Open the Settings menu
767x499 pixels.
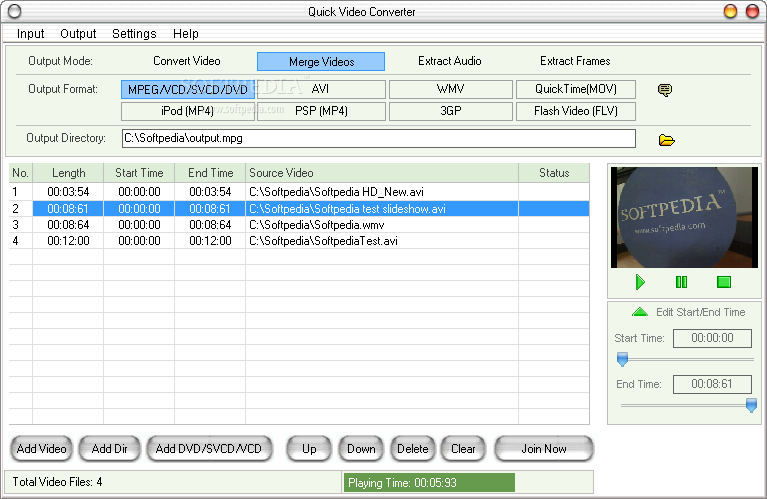(x=134, y=34)
